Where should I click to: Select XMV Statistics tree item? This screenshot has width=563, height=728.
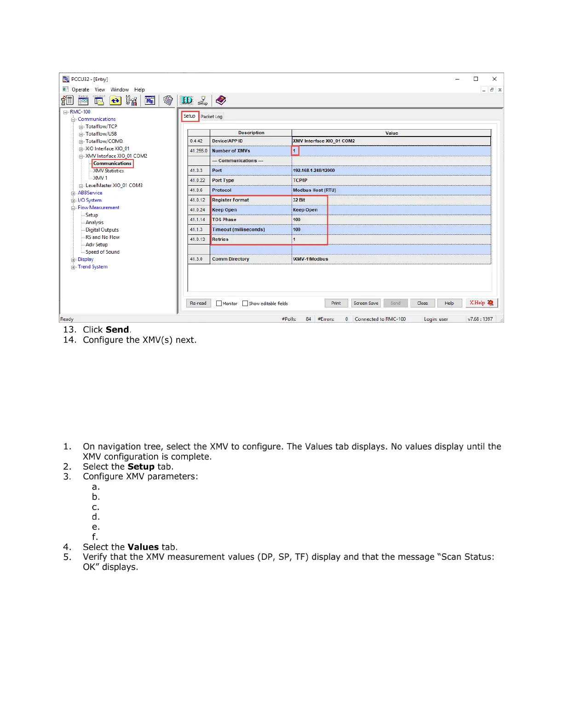(x=109, y=171)
